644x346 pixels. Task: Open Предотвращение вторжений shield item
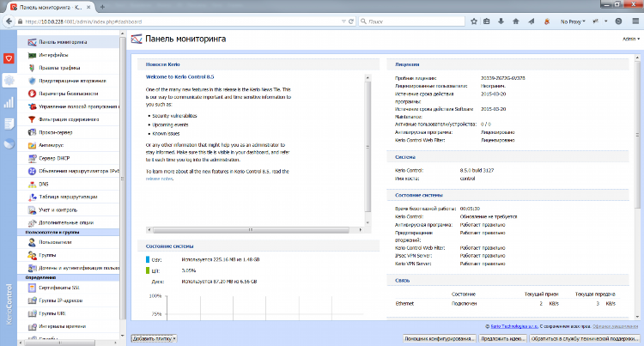point(72,81)
